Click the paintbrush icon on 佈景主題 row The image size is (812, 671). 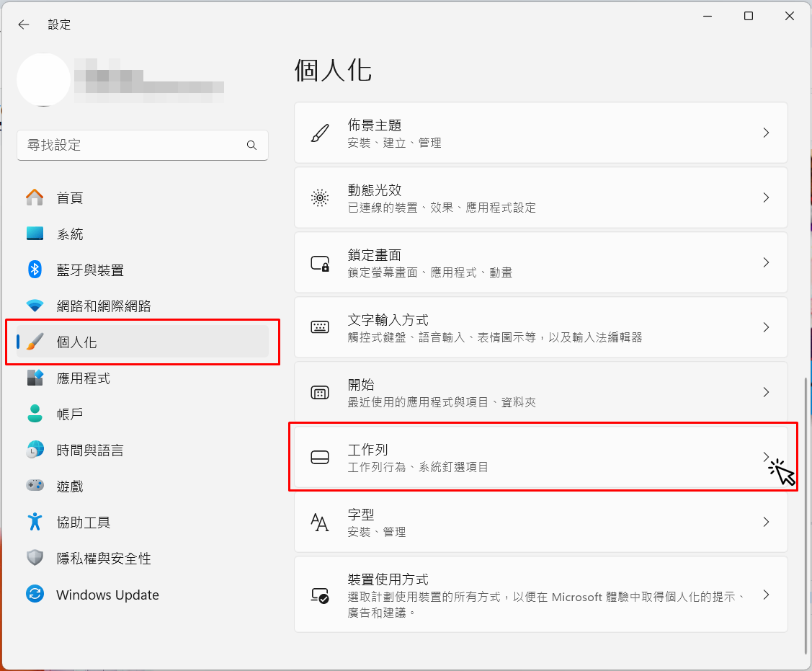(x=319, y=133)
